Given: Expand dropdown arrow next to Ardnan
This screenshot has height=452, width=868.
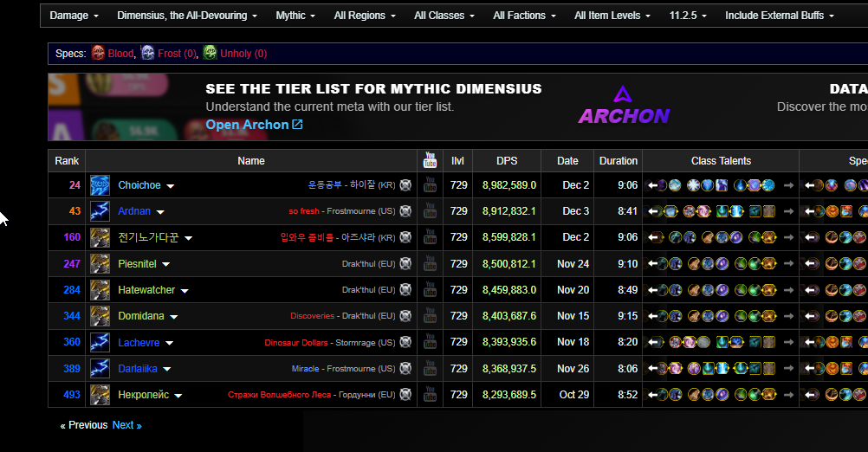Looking at the screenshot, I should coord(160,212).
